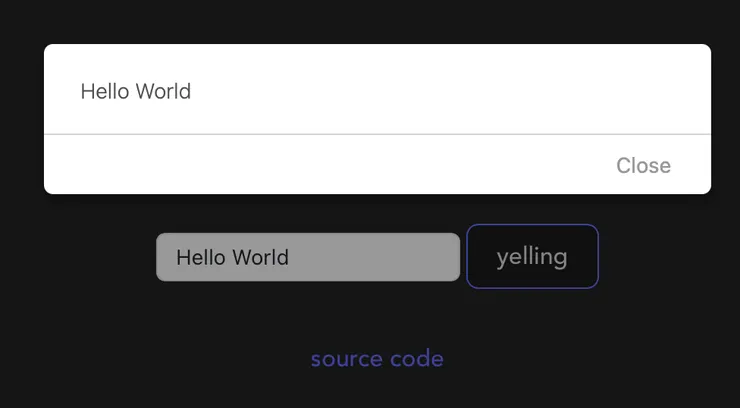Click the dialog footer left of Close
The height and width of the screenshot is (408, 740).
coord(300,165)
